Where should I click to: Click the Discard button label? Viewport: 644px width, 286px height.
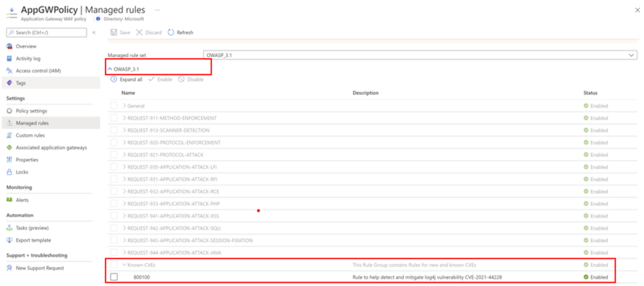(153, 33)
